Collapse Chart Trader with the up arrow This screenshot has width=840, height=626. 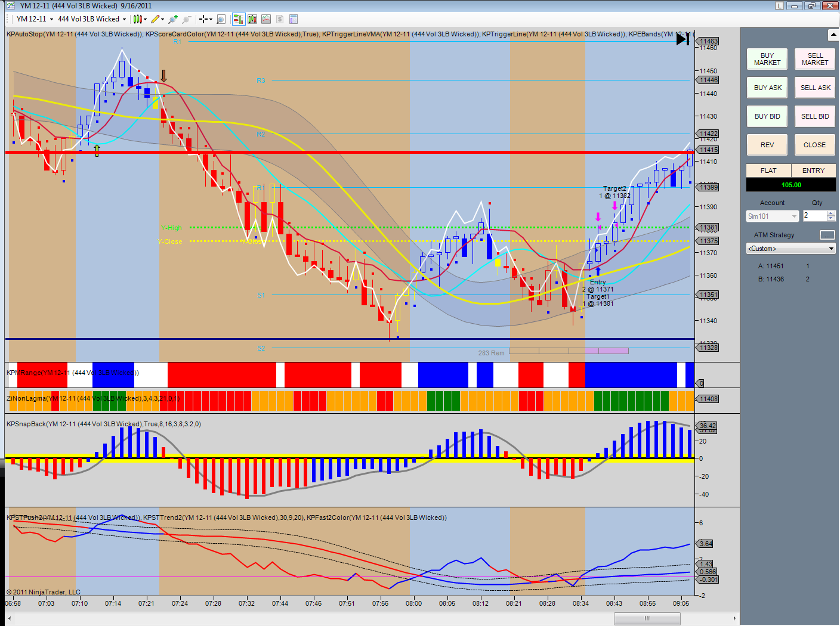pos(833,35)
